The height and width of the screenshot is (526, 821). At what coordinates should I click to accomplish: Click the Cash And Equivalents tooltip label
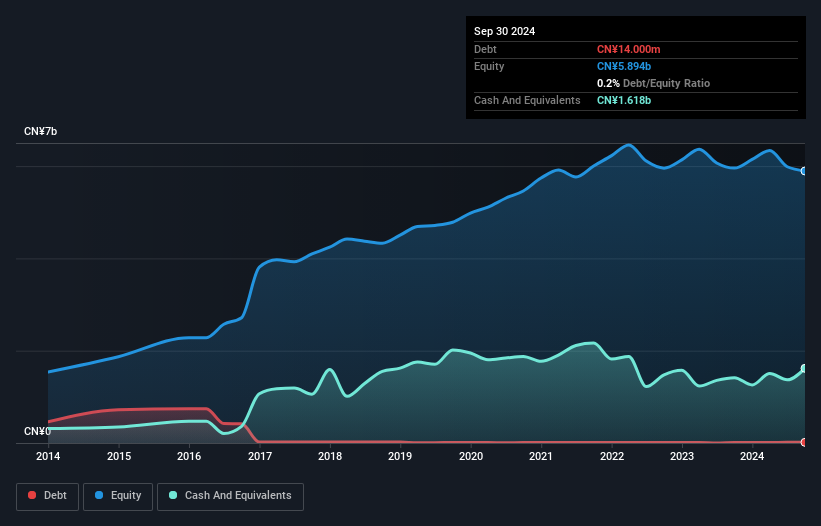[x=527, y=100]
